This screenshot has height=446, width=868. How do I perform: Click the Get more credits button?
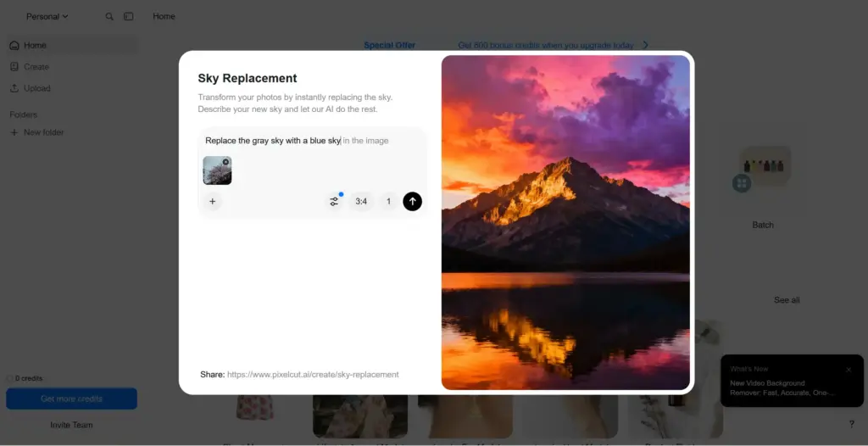point(71,399)
